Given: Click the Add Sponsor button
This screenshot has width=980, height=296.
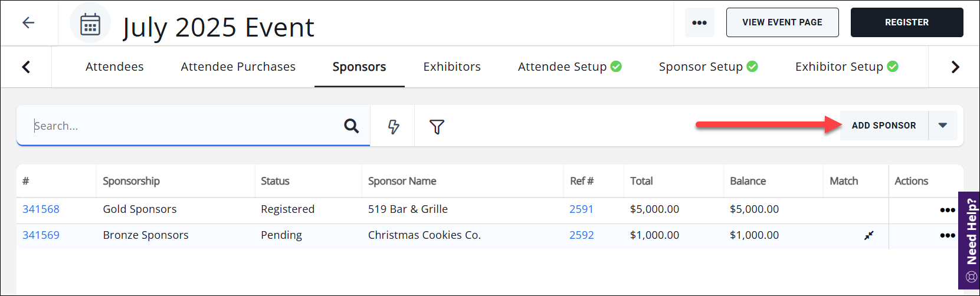Looking at the screenshot, I should (x=883, y=126).
